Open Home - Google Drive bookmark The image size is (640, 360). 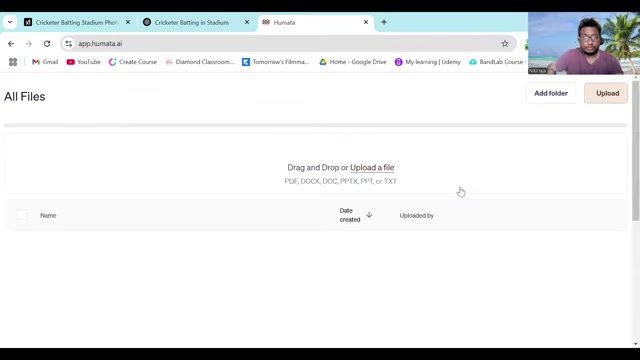click(x=353, y=62)
